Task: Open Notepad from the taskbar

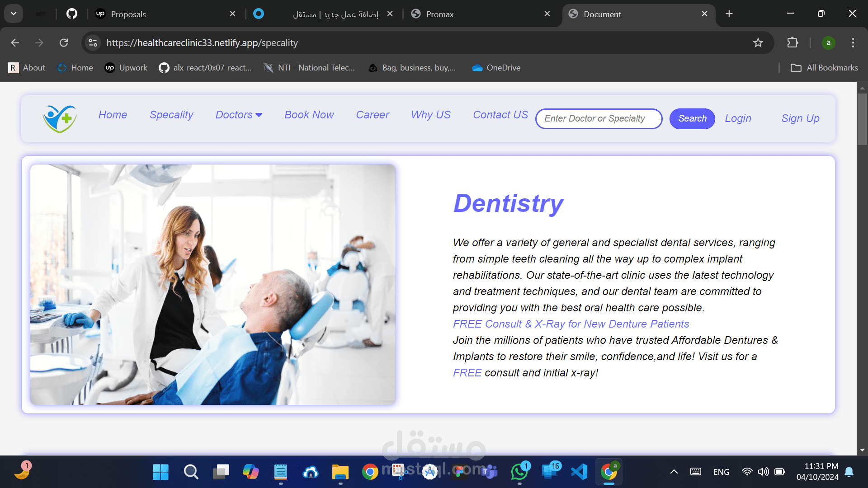Action: coord(280,472)
